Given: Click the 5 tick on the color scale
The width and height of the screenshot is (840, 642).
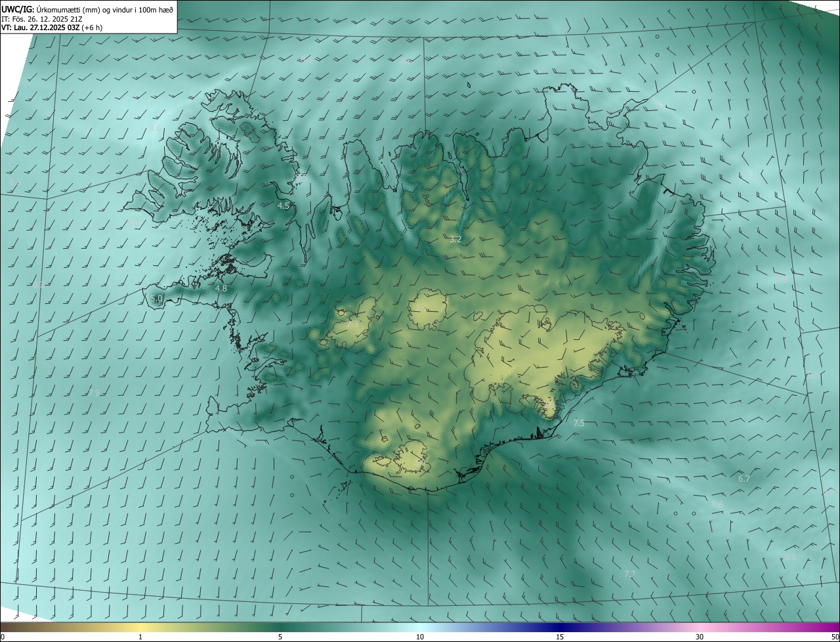Looking at the screenshot, I should [280, 637].
